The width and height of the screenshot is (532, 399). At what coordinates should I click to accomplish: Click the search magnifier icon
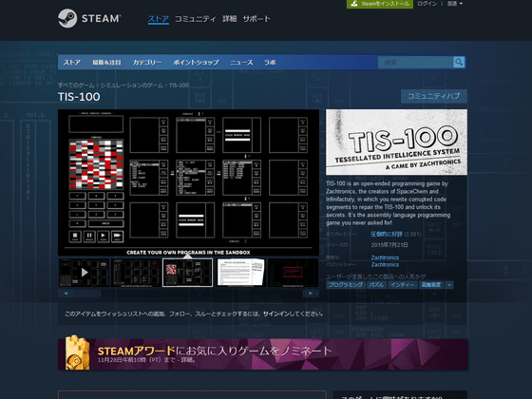pos(459,62)
